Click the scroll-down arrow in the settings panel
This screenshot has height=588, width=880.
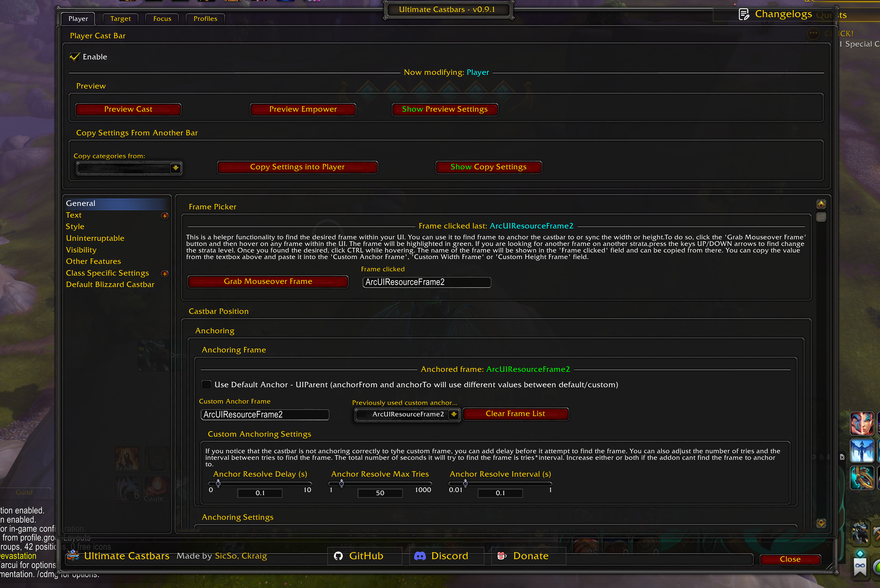point(821,523)
